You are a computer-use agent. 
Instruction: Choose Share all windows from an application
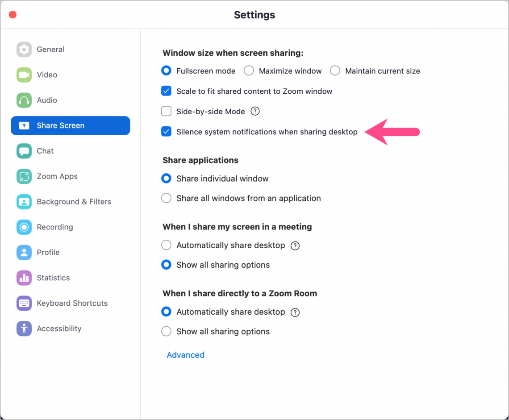pyautogui.click(x=166, y=198)
